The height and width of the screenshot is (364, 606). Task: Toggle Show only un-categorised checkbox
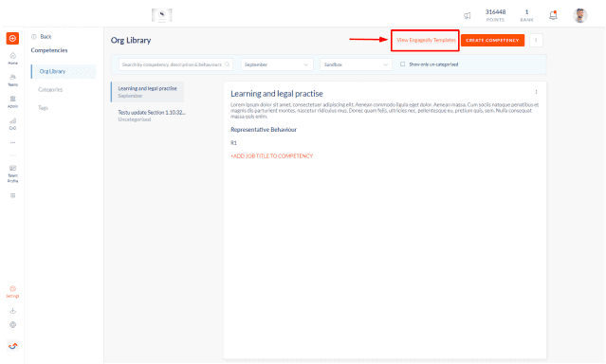(402, 64)
